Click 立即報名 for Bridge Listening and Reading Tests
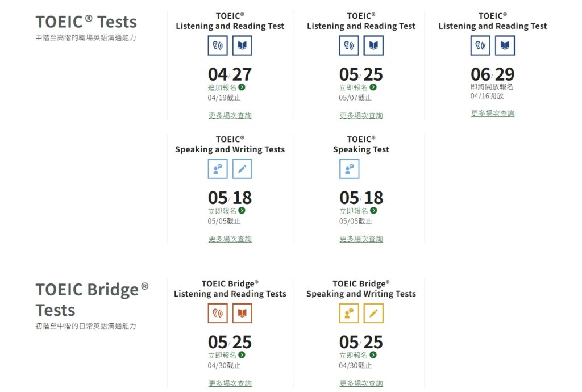This screenshot has height=392, width=582. point(222,355)
